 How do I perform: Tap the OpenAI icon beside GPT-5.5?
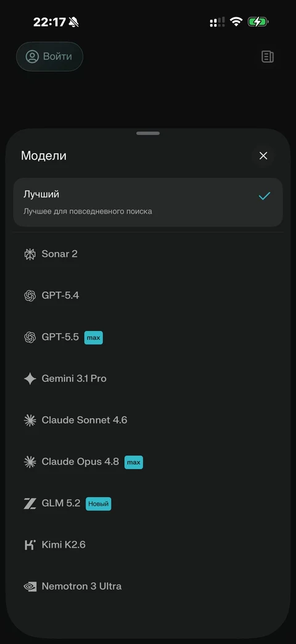click(30, 338)
